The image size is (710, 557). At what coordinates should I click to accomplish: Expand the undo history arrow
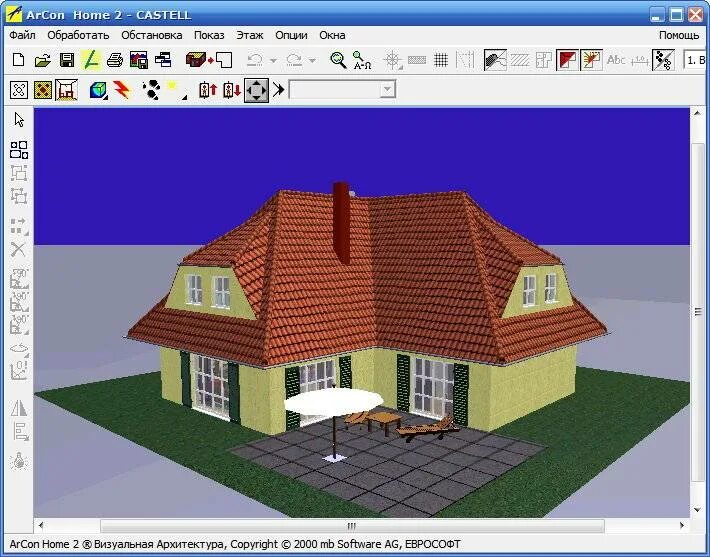[x=273, y=60]
